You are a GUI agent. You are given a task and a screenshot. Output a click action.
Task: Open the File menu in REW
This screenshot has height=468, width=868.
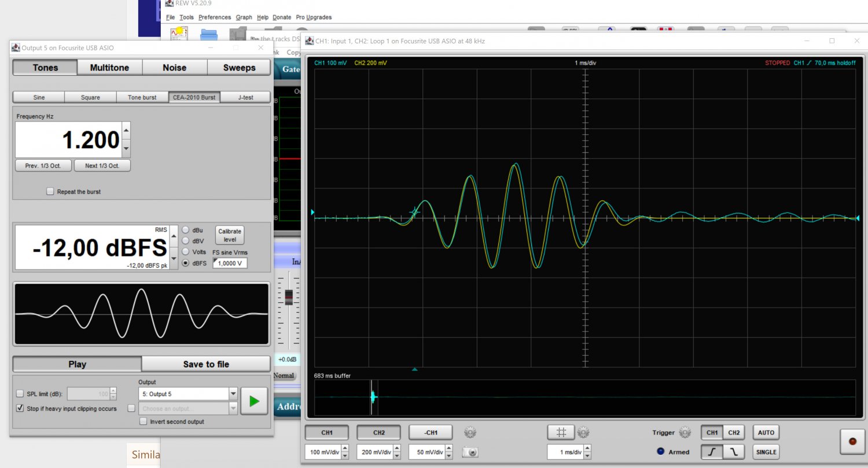(x=170, y=17)
